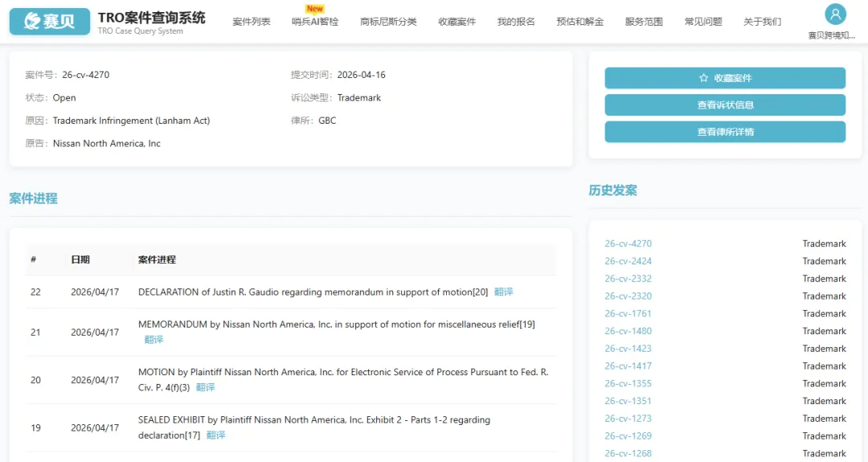Open 常见问题 page
The height and width of the screenshot is (462, 868).
pos(703,22)
